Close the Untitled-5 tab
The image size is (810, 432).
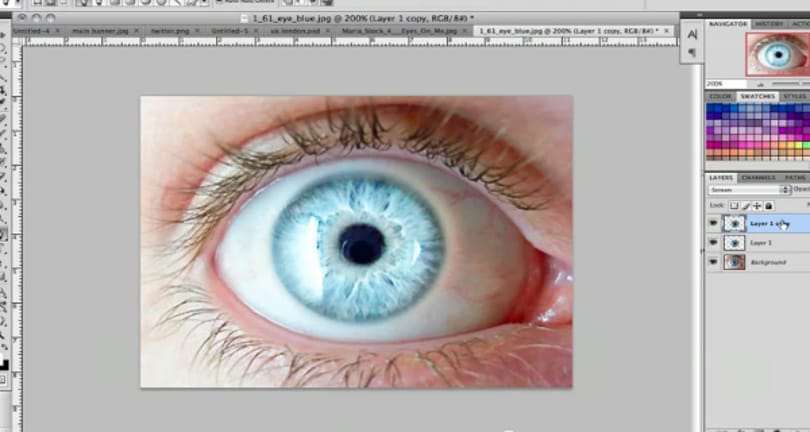256,31
